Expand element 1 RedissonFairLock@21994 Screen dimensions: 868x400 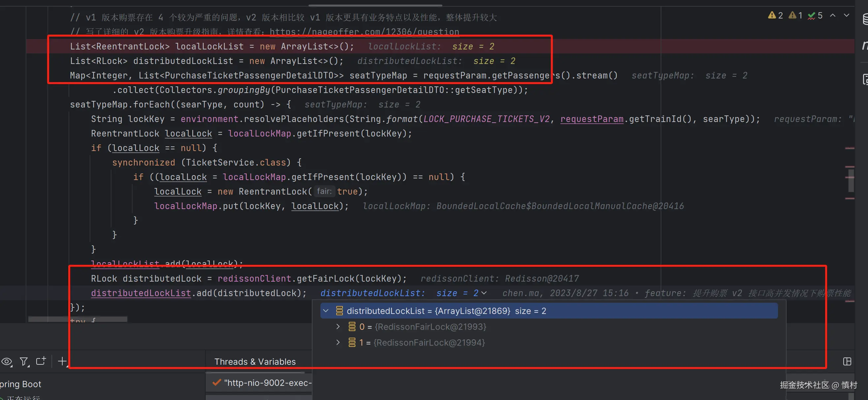[x=338, y=342]
